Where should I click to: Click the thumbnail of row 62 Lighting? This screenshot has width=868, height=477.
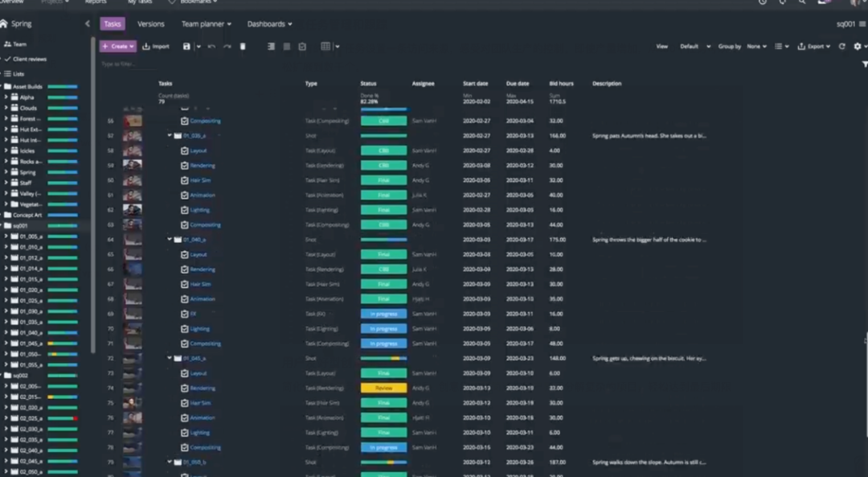pyautogui.click(x=133, y=210)
